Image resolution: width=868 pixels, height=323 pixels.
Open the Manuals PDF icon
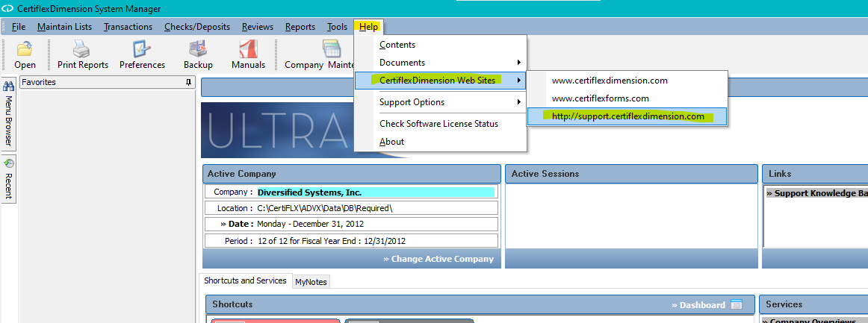click(x=248, y=49)
